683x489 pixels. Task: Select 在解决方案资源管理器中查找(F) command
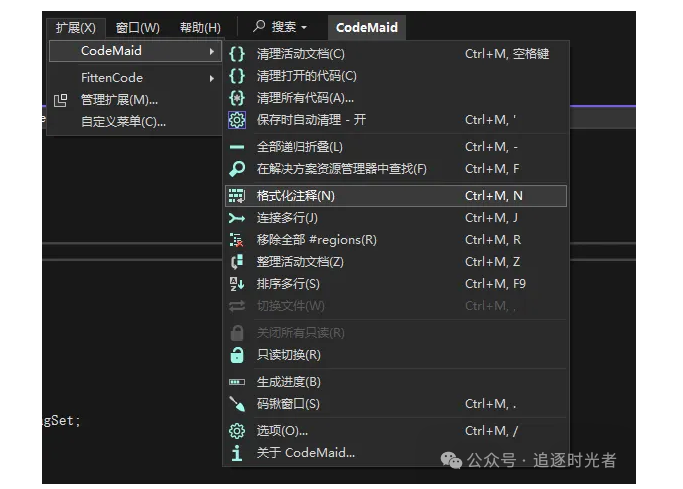coord(396,169)
